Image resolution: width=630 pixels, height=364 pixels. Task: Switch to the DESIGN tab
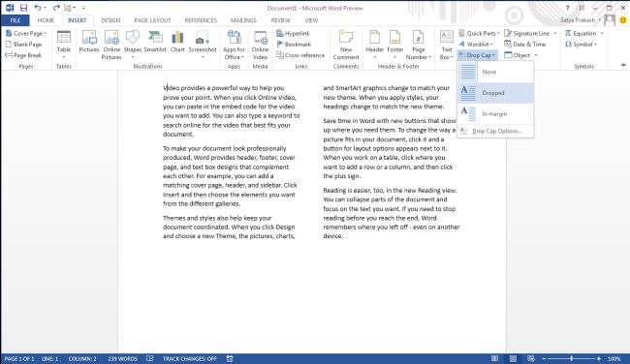(110, 20)
